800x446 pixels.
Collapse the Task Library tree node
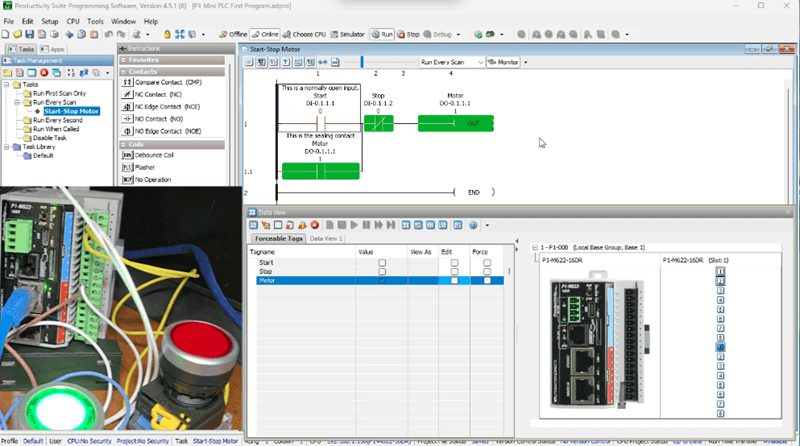[7, 147]
